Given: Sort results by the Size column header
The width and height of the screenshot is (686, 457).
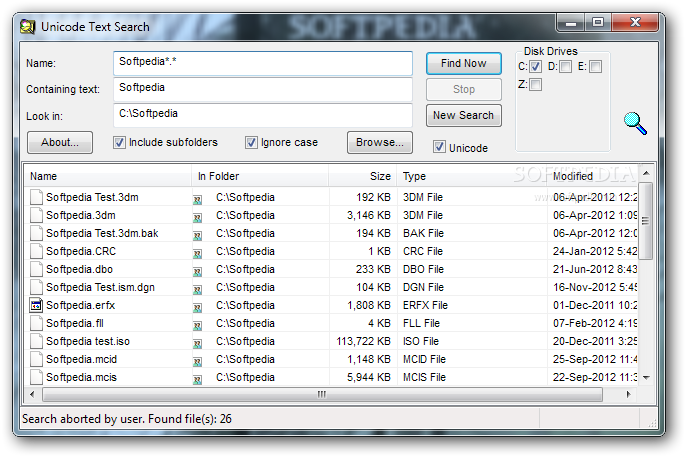Looking at the screenshot, I should click(x=363, y=176).
